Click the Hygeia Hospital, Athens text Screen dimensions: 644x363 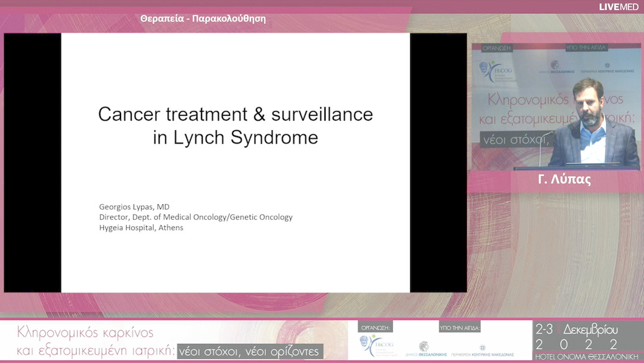(x=141, y=227)
